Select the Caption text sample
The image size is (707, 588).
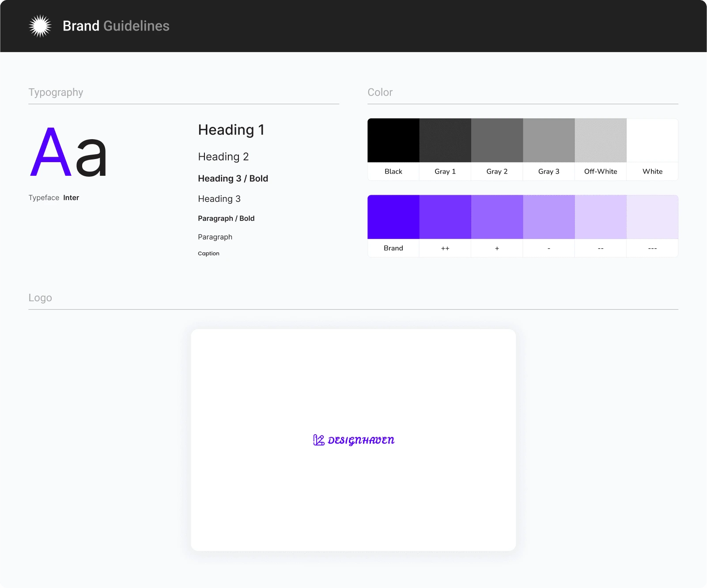[x=209, y=254]
